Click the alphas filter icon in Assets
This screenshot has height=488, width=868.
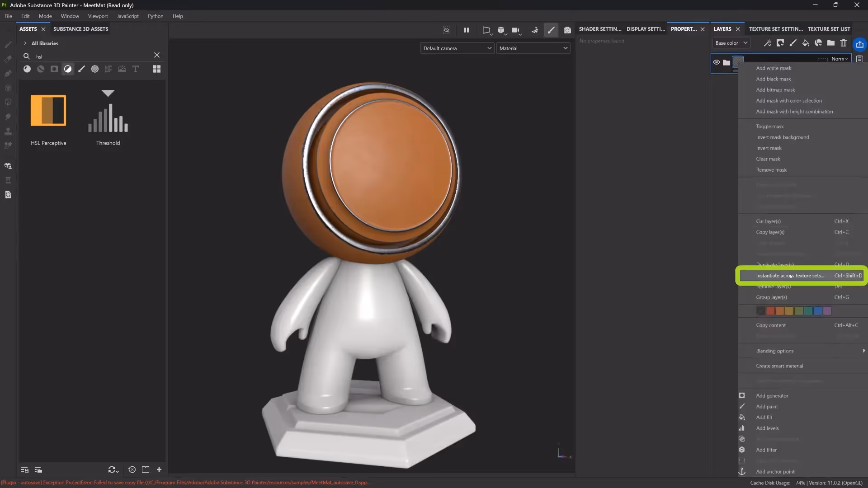[95, 69]
